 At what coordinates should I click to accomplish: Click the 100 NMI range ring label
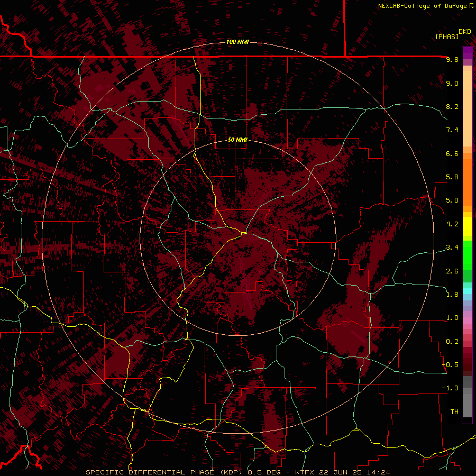237,42
